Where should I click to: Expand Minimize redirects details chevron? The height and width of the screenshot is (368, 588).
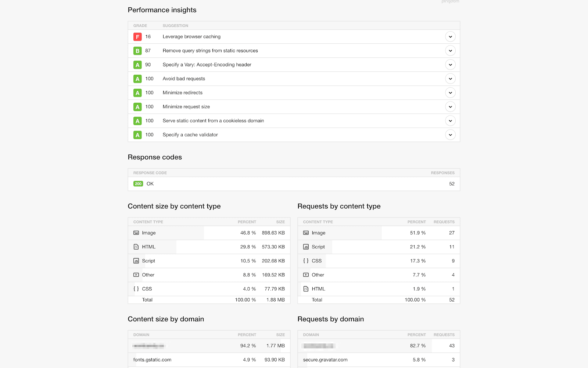pos(450,93)
